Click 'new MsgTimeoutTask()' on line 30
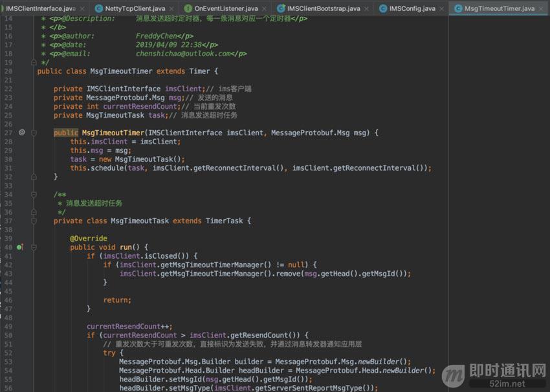The width and height of the screenshot is (550, 392). pyautogui.click(x=142, y=159)
